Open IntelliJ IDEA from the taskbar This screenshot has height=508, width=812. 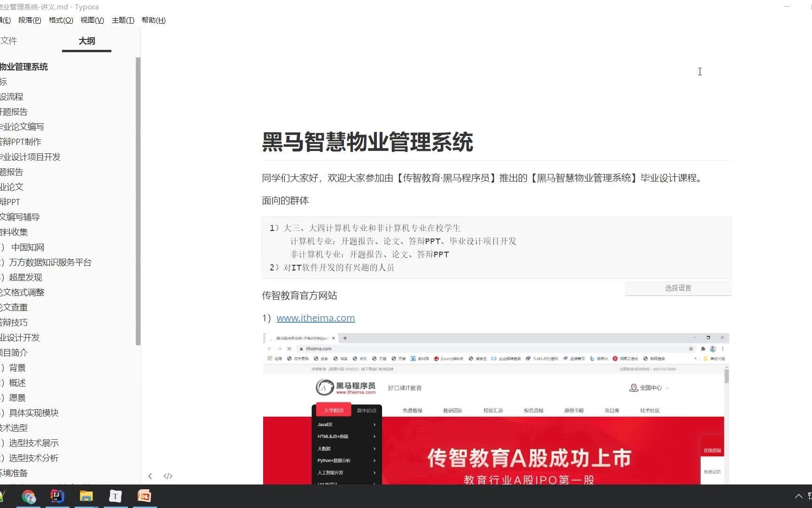(x=57, y=496)
